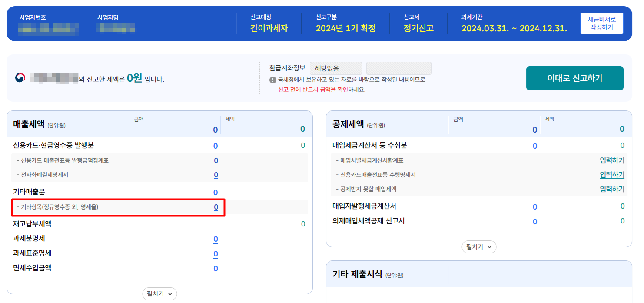This screenshot has height=303, width=644.
Task: Click the 신용카드·현금영수증 발행분 amount value
Action: (x=215, y=146)
